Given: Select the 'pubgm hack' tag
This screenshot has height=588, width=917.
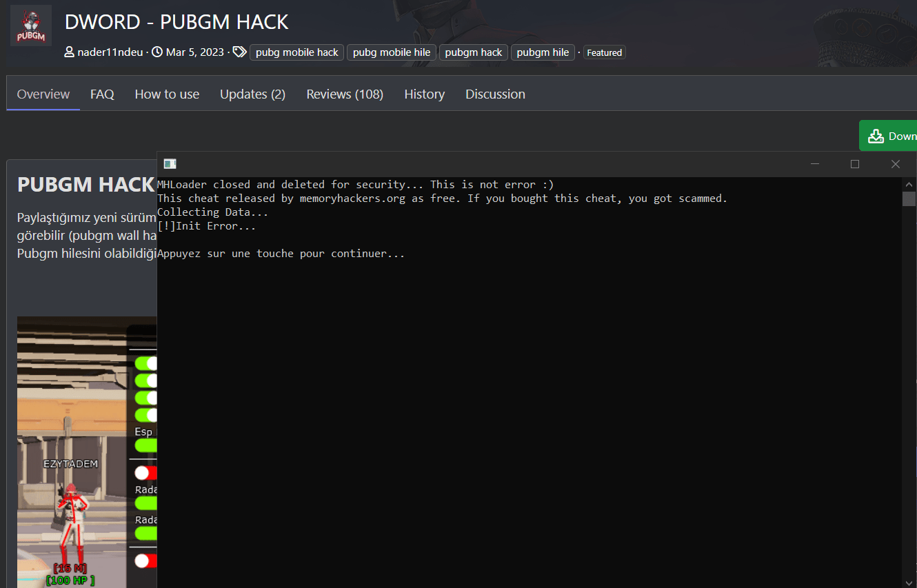Looking at the screenshot, I should point(474,52).
